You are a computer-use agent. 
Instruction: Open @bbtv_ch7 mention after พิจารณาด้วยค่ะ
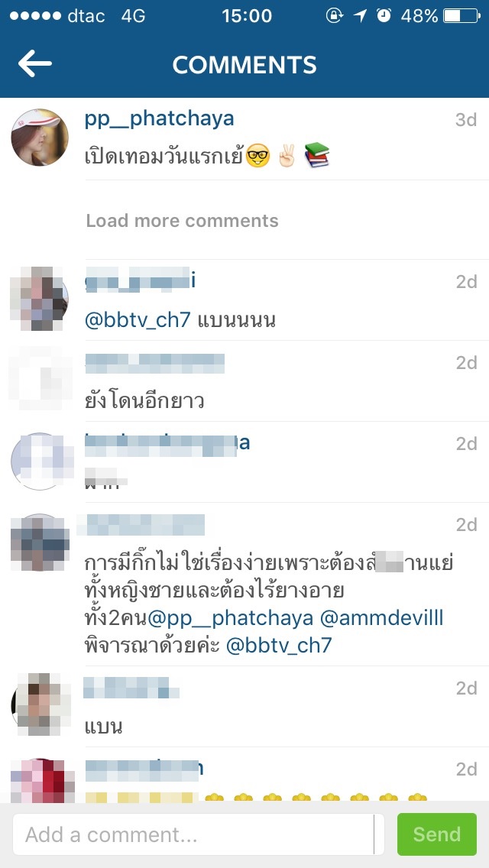click(279, 646)
